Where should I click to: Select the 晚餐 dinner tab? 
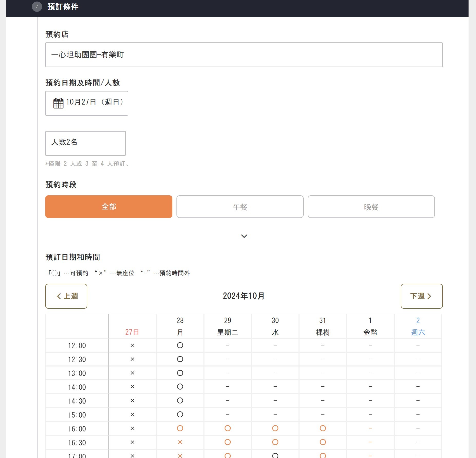[x=371, y=207]
